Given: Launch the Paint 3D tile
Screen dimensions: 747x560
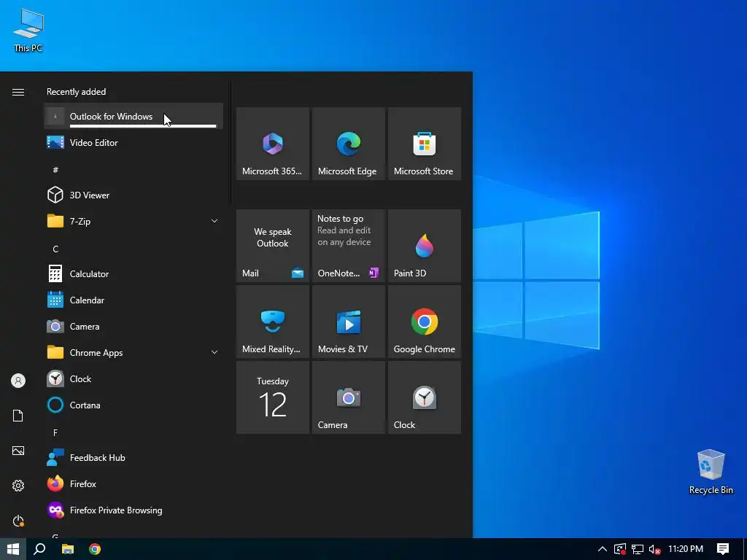Looking at the screenshot, I should point(425,246).
